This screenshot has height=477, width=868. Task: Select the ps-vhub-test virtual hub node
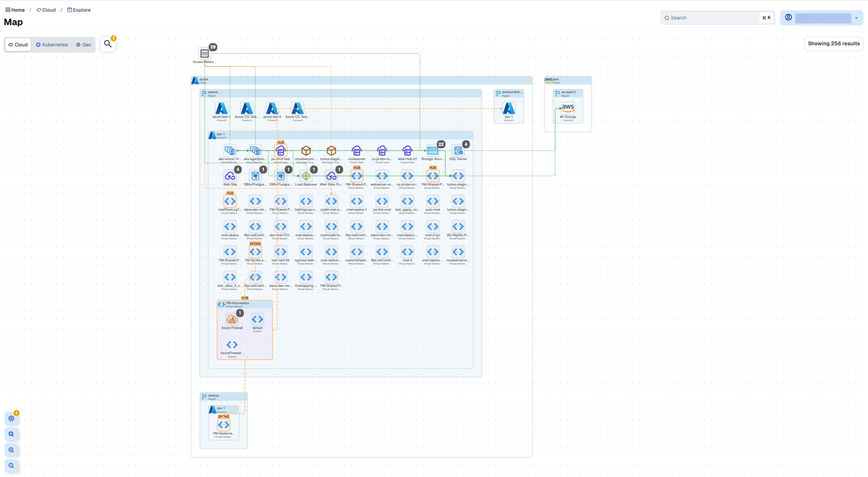click(281, 151)
